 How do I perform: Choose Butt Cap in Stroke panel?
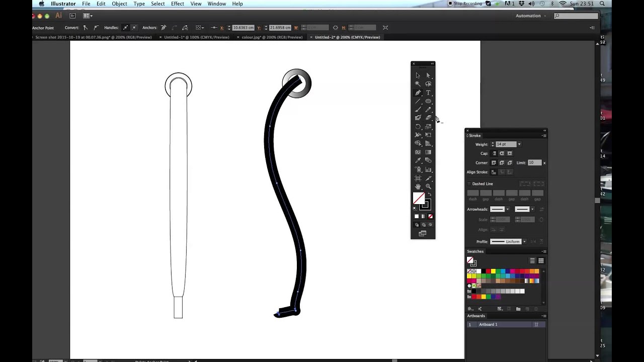pyautogui.click(x=494, y=153)
